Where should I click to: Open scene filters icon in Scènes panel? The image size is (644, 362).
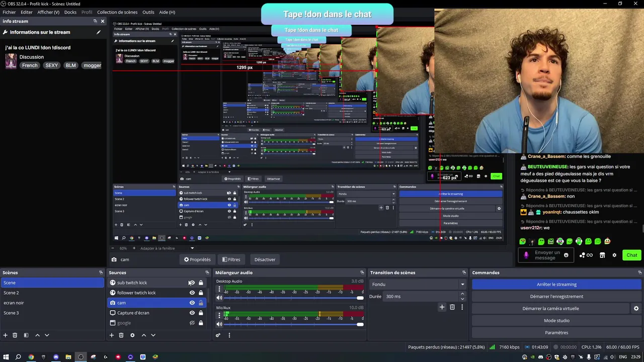(26, 335)
